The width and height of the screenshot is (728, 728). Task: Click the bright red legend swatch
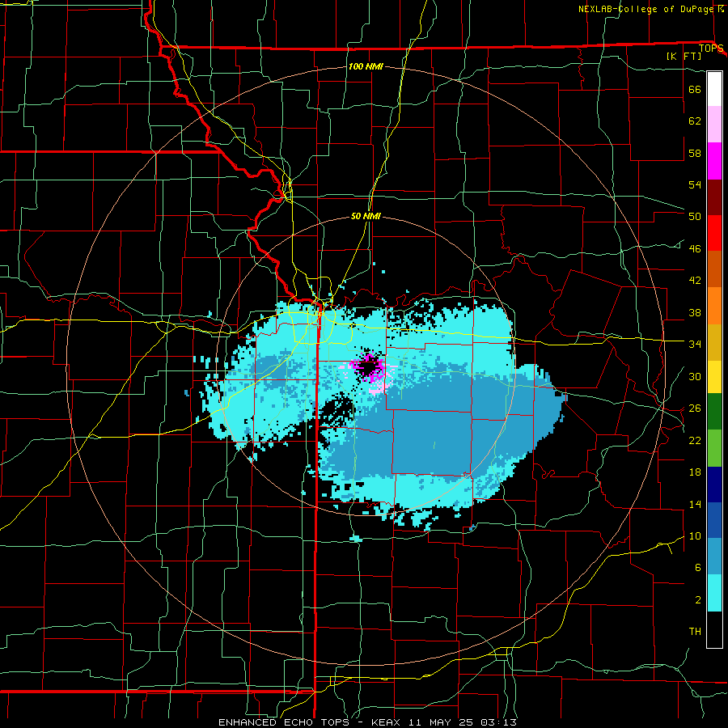(714, 233)
